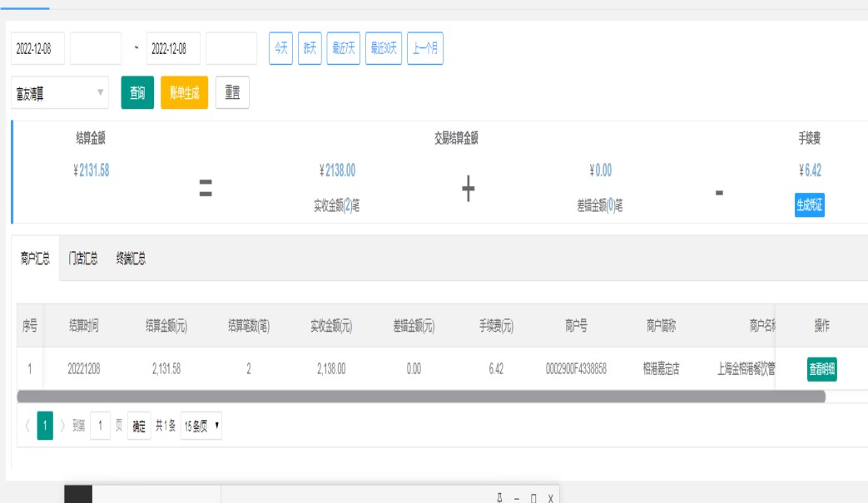Click the green 查询 button

pos(137,92)
